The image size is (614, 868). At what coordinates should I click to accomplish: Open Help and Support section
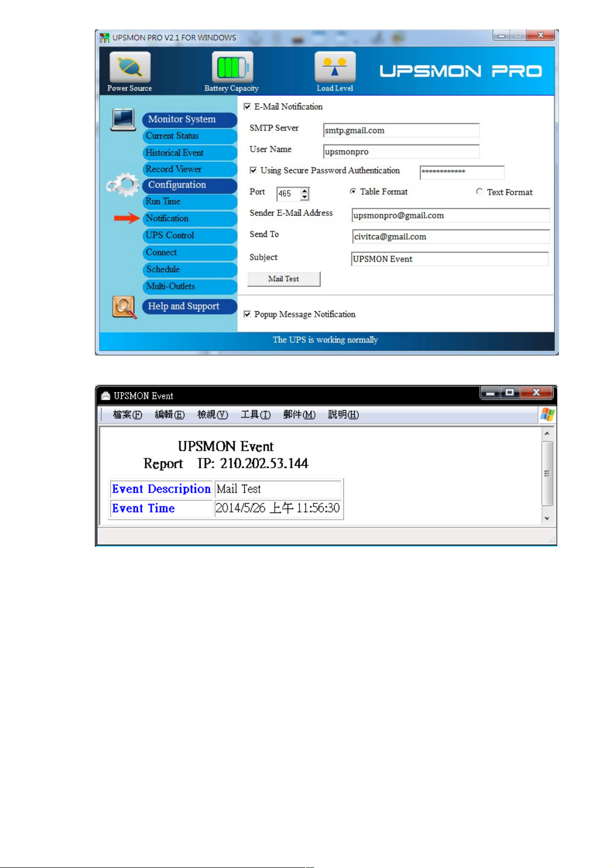190,307
